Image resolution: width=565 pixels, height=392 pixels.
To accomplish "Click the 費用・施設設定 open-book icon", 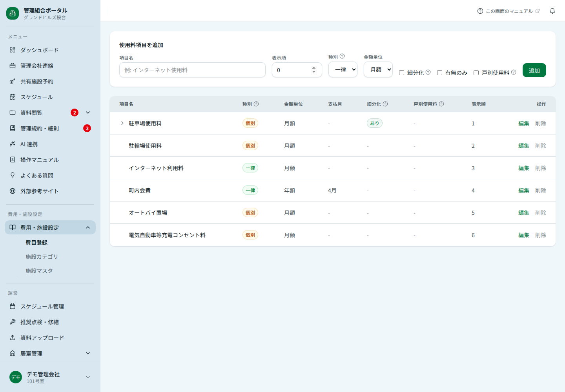I will (13, 227).
